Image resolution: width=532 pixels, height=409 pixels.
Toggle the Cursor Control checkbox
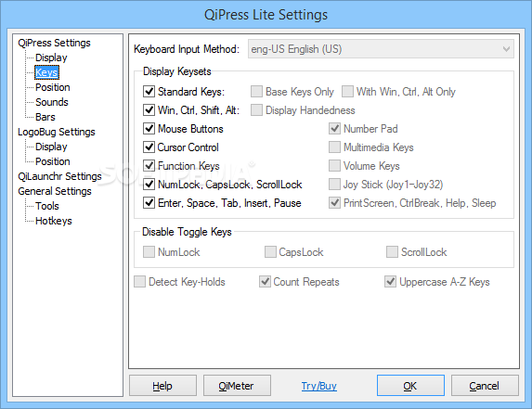[149, 147]
